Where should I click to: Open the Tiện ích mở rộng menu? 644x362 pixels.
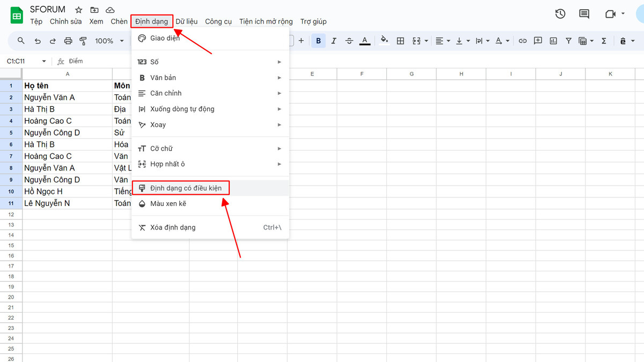(x=266, y=21)
